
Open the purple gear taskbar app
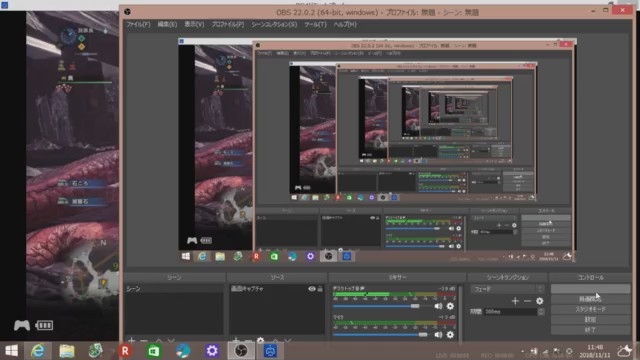(211, 351)
